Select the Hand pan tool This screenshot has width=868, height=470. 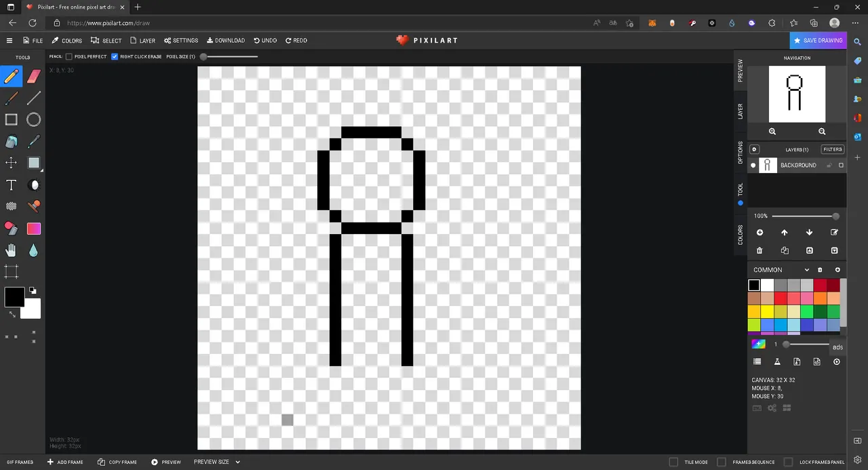(12, 250)
